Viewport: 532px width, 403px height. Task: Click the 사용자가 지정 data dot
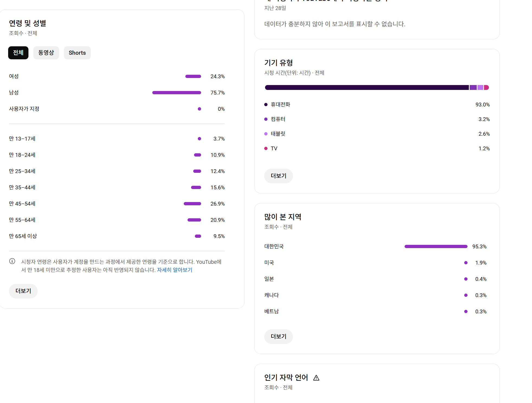coord(199,109)
